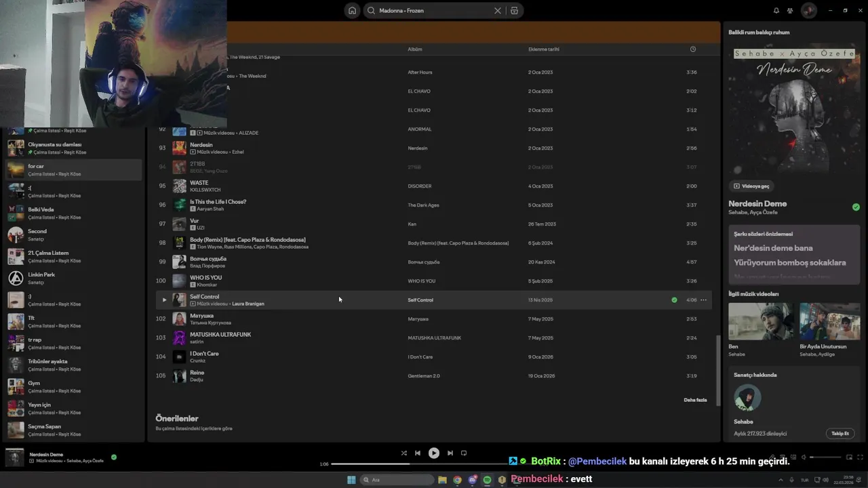
Task: Sort by duration clock icon header
Action: (x=692, y=49)
